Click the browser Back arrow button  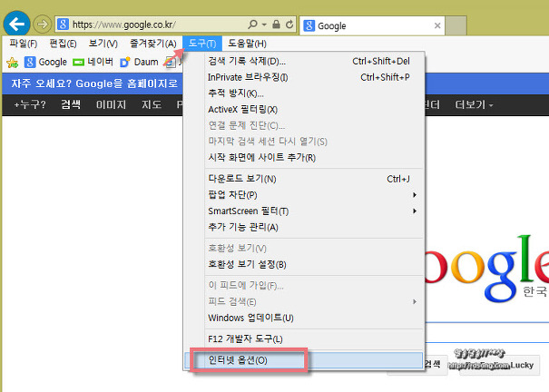pos(17,24)
